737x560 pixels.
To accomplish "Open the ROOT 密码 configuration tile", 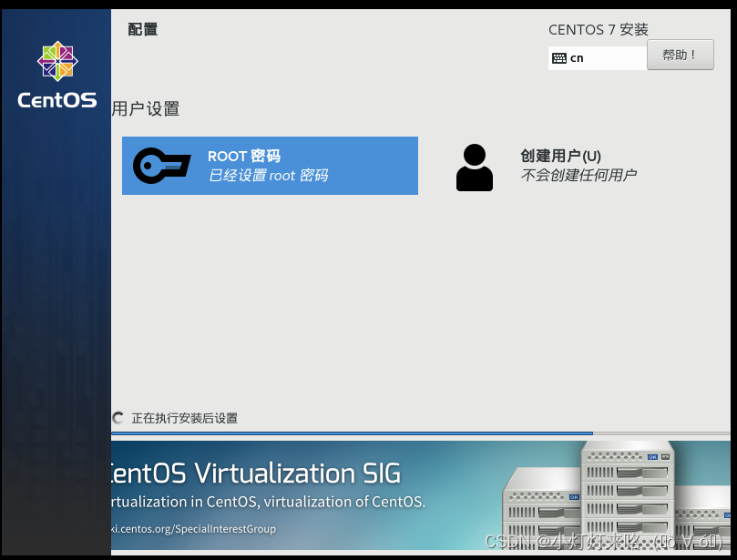I will pyautogui.click(x=270, y=166).
